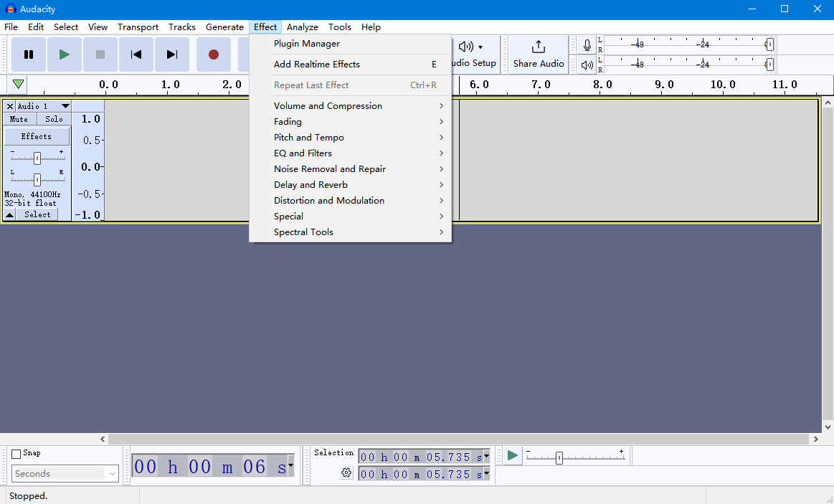This screenshot has width=834, height=504.
Task: Open the Audio 1 track dropdown menu
Action: [x=65, y=106]
